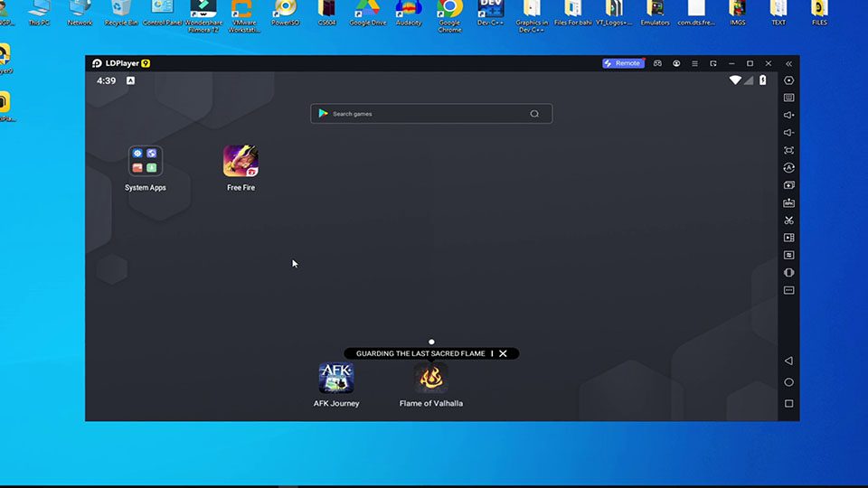Screen dimensions: 868x488
Task: Open the operation recorder icon in sidebar
Action: pos(788,255)
